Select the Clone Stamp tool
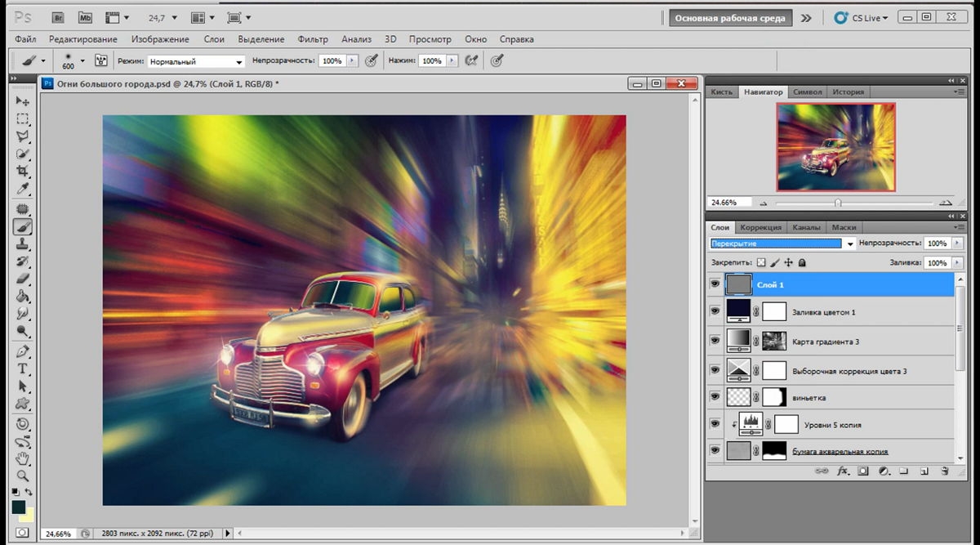The height and width of the screenshot is (545, 980). (x=23, y=244)
